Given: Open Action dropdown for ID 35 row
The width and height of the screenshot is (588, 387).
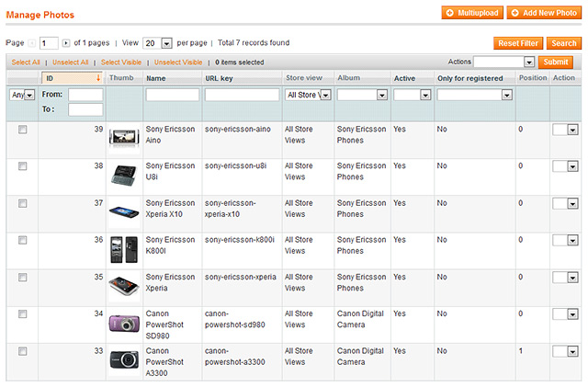Looking at the screenshot, I should pyautogui.click(x=565, y=278).
